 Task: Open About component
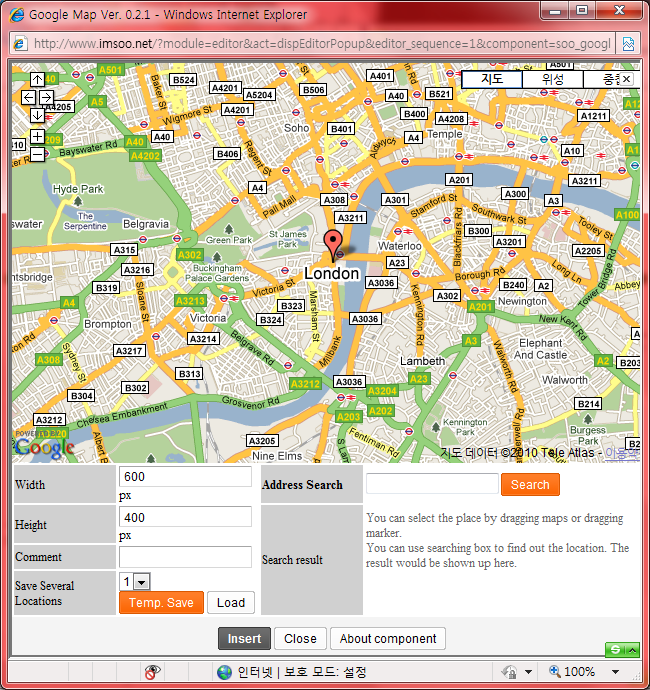point(388,639)
